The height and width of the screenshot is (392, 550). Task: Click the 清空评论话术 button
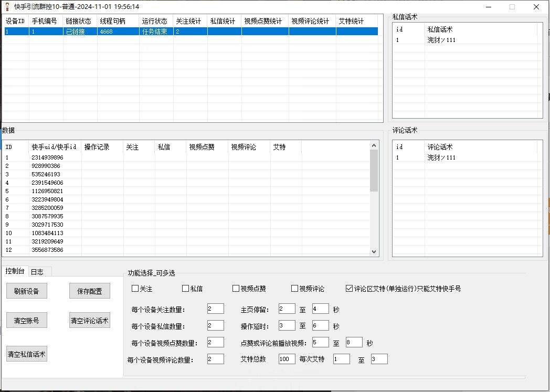91,320
